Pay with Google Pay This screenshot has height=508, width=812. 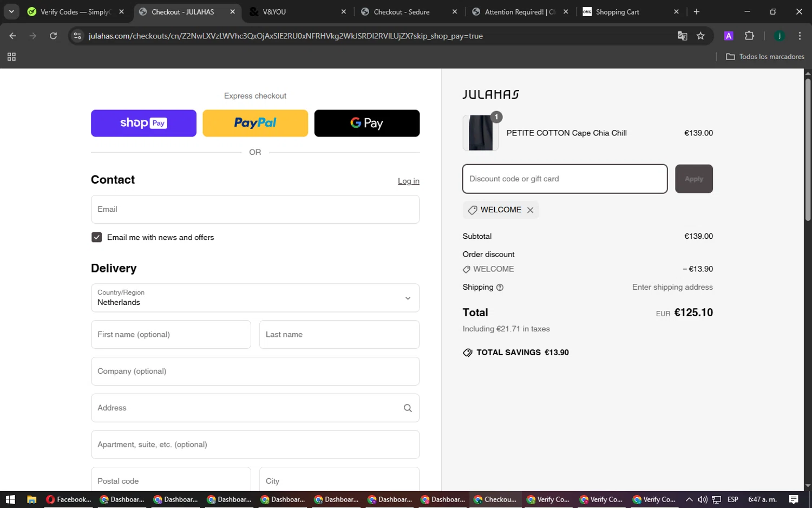(x=367, y=123)
